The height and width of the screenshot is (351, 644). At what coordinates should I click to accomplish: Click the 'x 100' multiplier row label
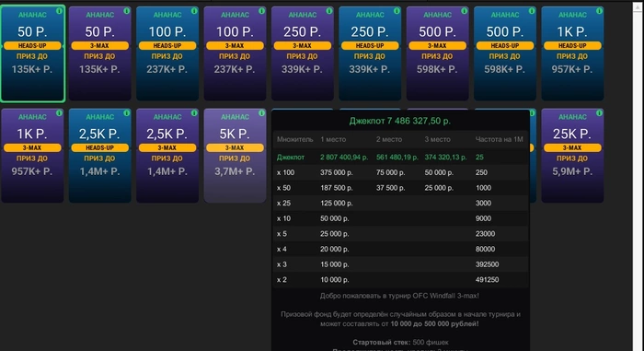pos(285,172)
